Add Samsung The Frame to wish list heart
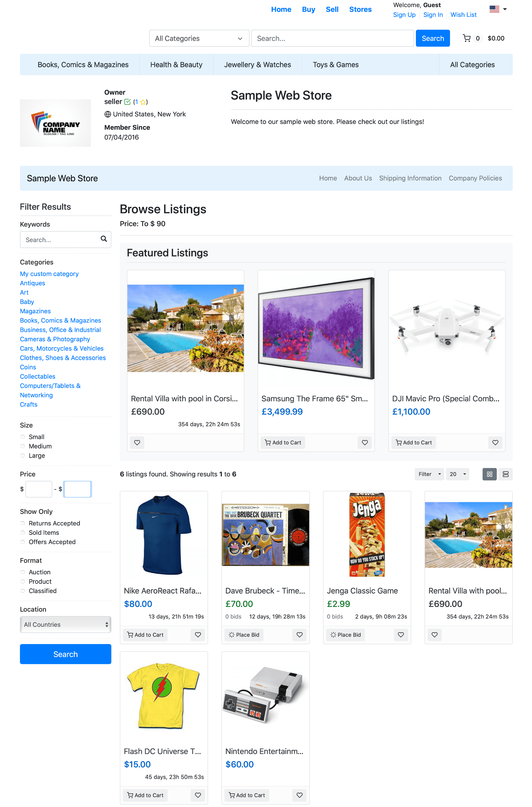 tap(365, 442)
